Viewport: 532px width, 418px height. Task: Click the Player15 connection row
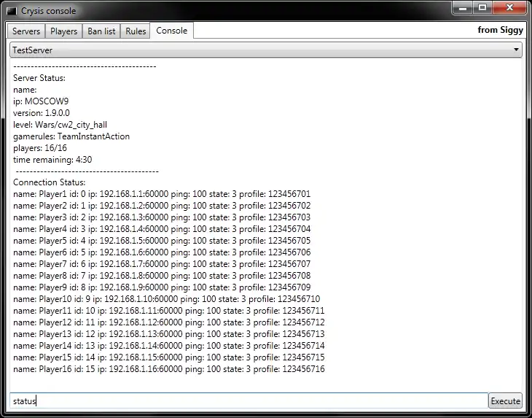pyautogui.click(x=169, y=357)
